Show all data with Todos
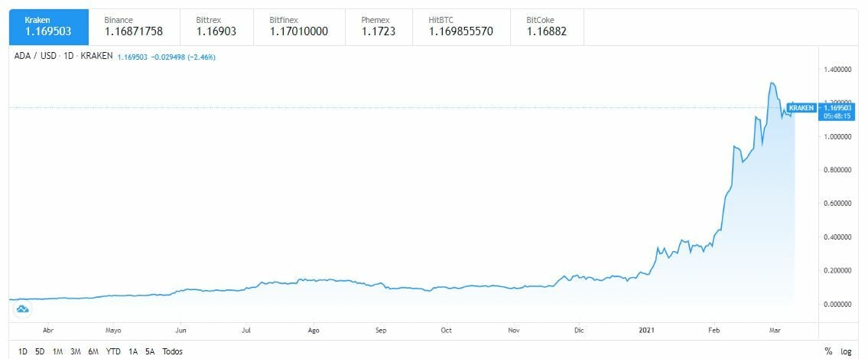 point(172,351)
